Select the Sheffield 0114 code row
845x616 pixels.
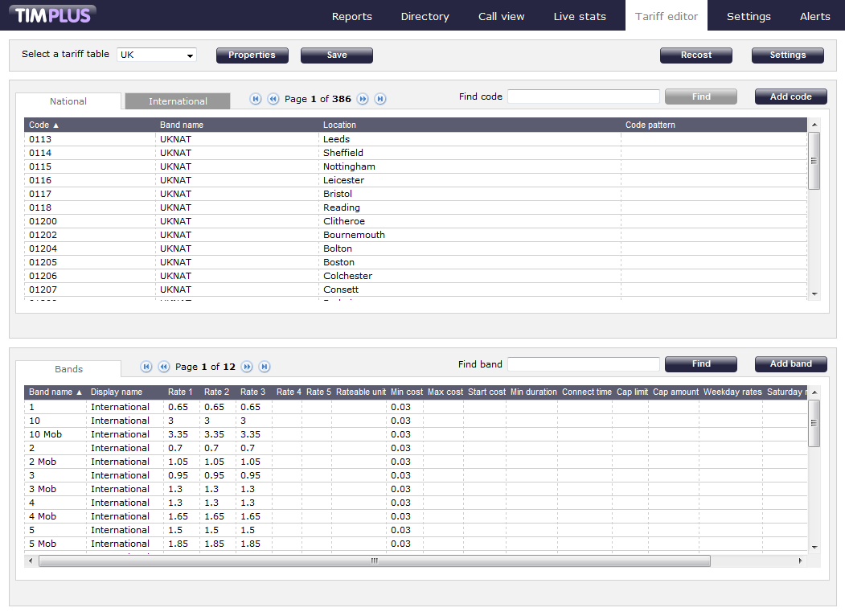pos(343,153)
